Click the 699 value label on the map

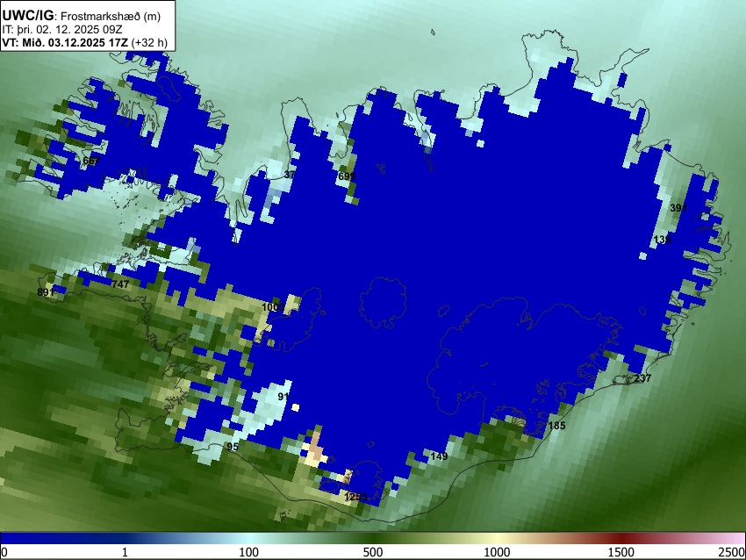tap(347, 176)
